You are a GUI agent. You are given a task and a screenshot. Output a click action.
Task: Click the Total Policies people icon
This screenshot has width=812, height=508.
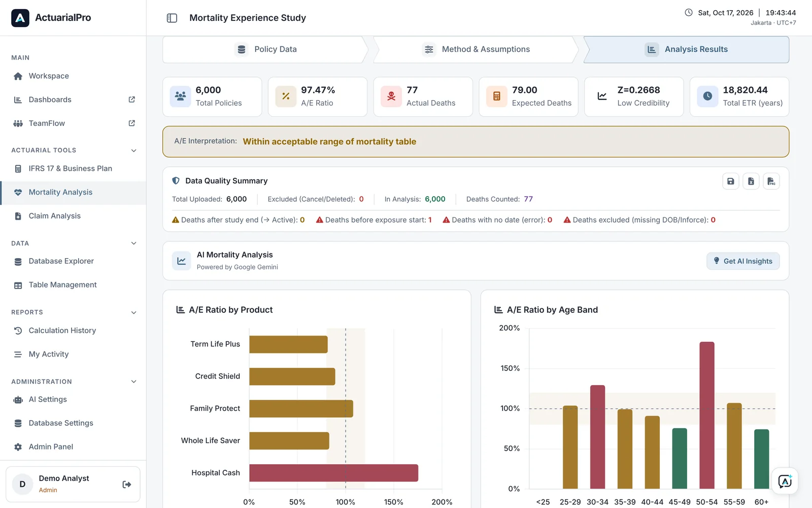coord(180,96)
